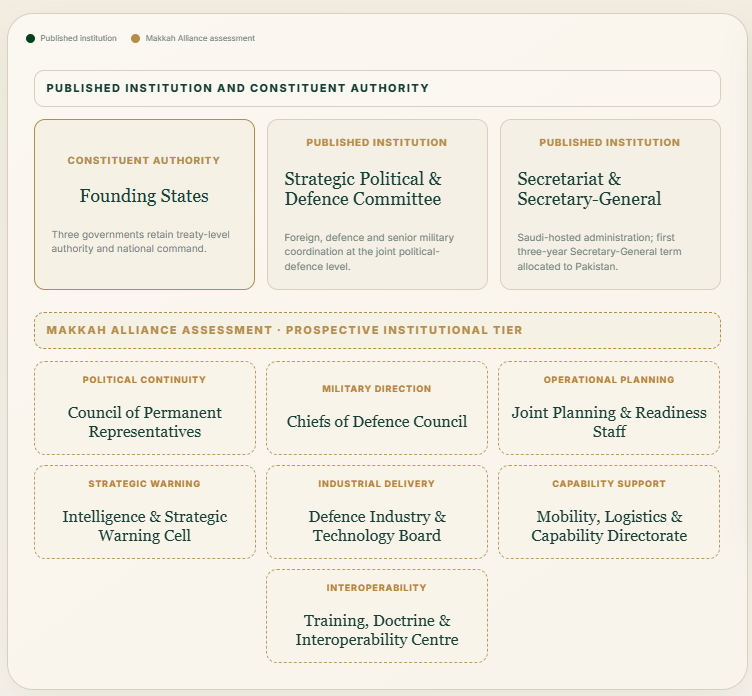
Task: Click the 'Industrial Delivery' label
Action: (x=376, y=484)
